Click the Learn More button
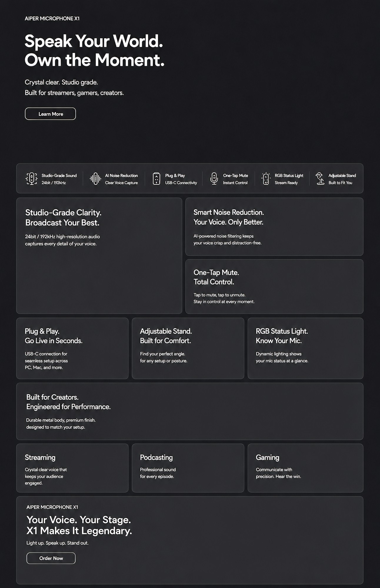380x588 pixels. [50, 114]
